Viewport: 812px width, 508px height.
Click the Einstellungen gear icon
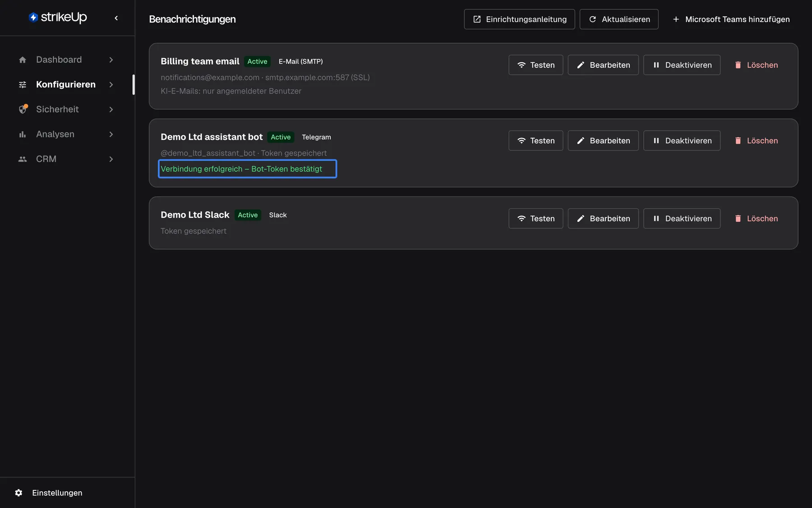pos(18,493)
